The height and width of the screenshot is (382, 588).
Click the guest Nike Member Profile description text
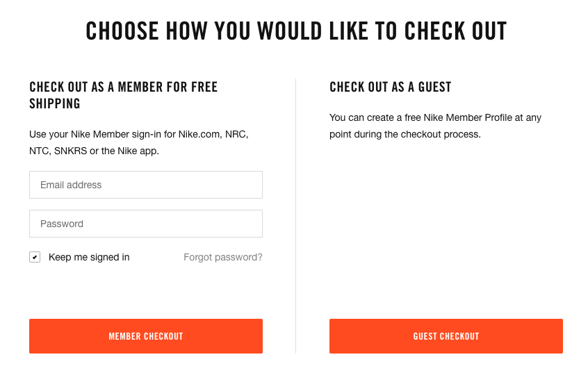pyautogui.click(x=435, y=126)
